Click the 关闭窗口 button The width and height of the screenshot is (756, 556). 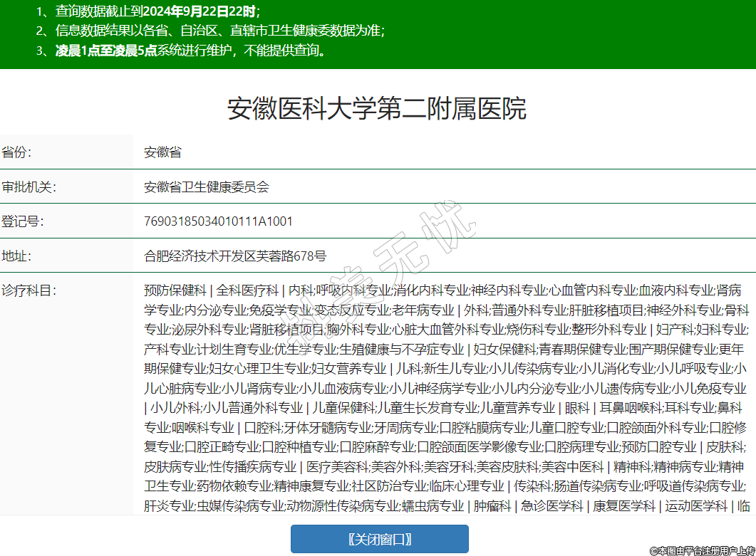[x=379, y=539]
